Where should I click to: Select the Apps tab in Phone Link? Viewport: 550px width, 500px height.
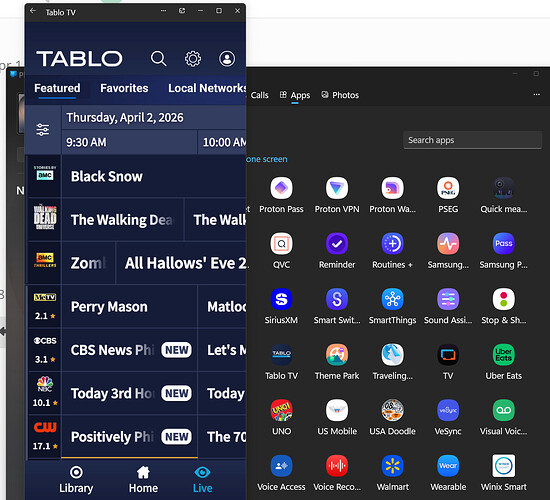click(295, 95)
